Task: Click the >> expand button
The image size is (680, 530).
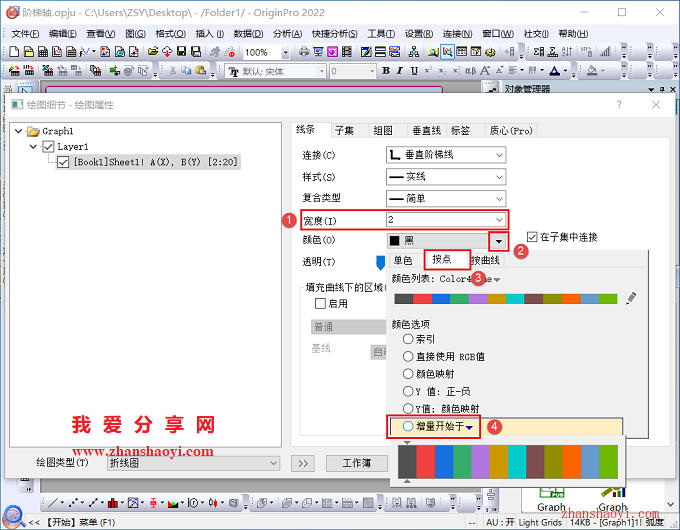Action: [303, 463]
